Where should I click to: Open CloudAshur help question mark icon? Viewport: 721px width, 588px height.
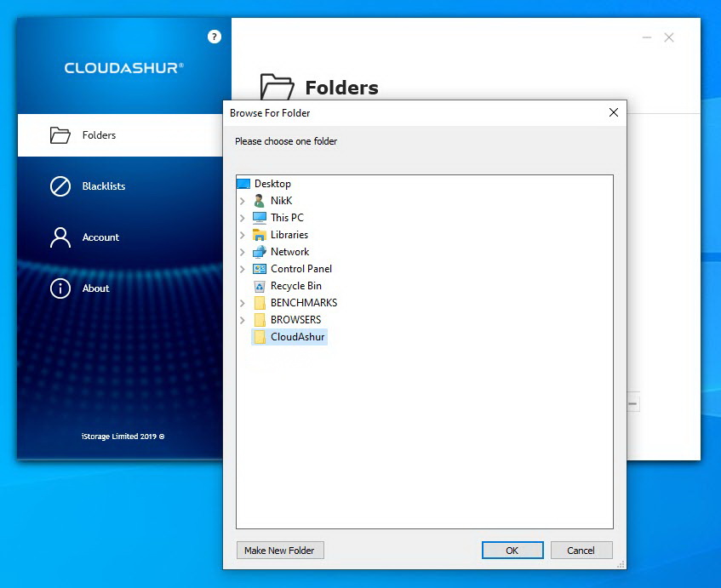(214, 37)
